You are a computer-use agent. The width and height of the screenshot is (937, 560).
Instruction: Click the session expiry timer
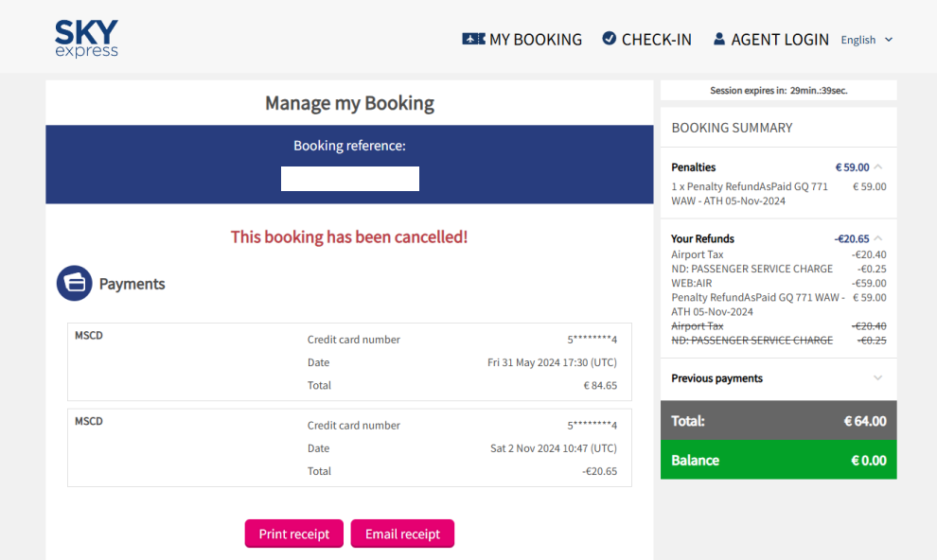[778, 91]
